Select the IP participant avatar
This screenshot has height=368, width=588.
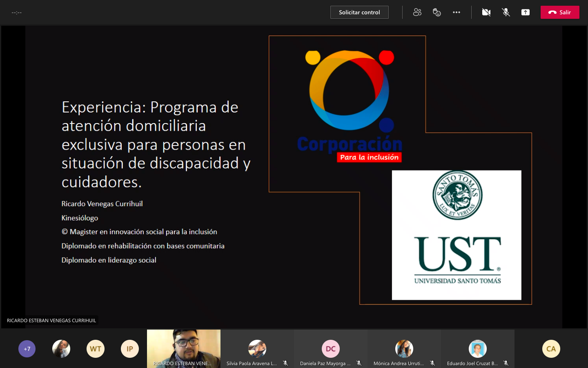tap(130, 349)
